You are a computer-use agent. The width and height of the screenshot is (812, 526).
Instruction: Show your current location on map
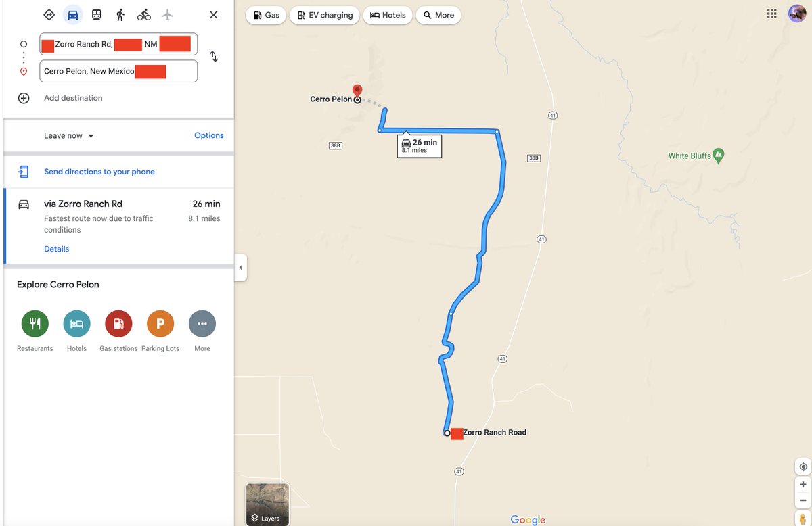[803, 467]
